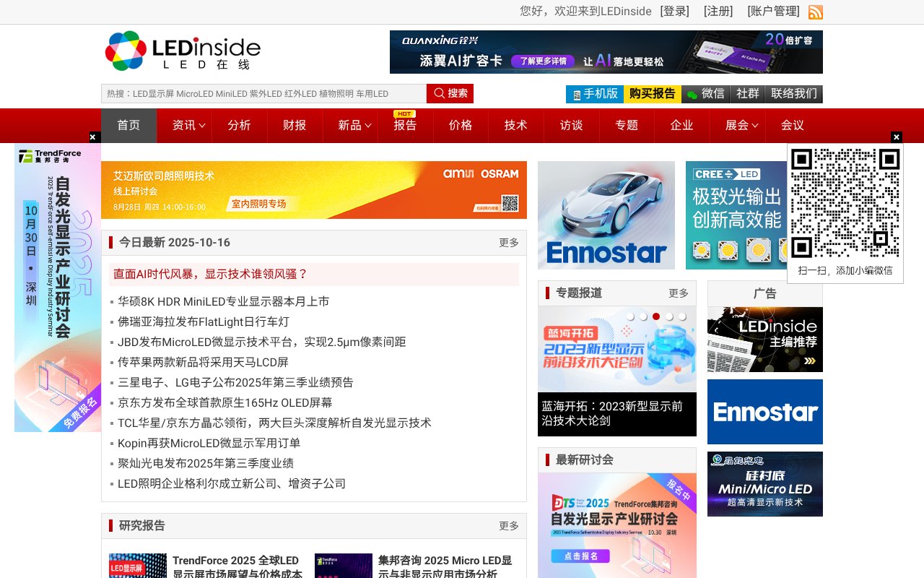Click the yellow 购买报告 button
This screenshot has width=924, height=578.
652,94
